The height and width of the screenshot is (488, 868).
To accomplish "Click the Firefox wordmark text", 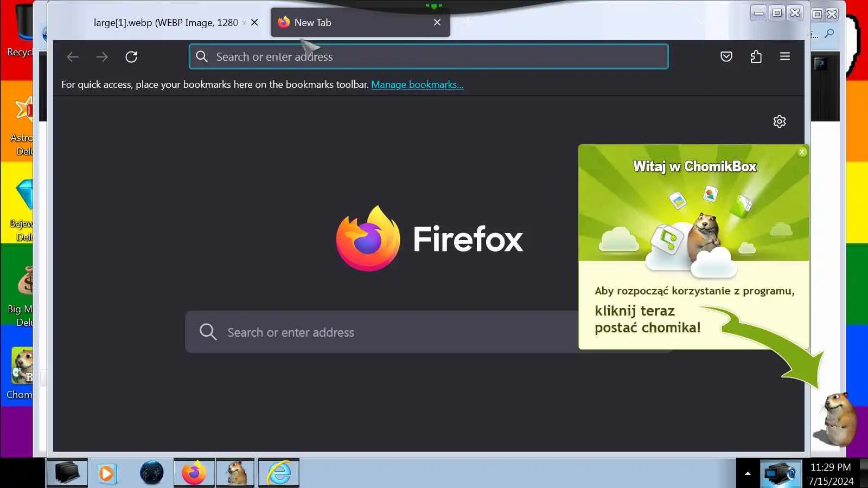I will 468,239.
